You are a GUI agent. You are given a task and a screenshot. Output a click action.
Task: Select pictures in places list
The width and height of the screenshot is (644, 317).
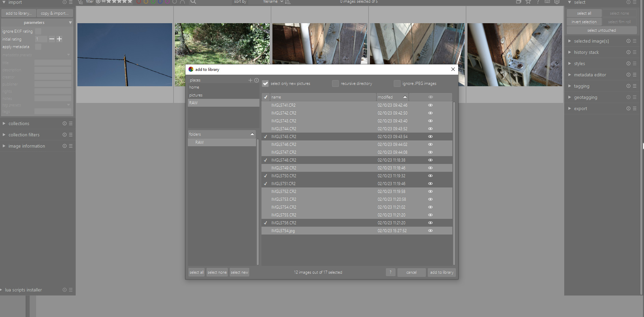pos(196,95)
